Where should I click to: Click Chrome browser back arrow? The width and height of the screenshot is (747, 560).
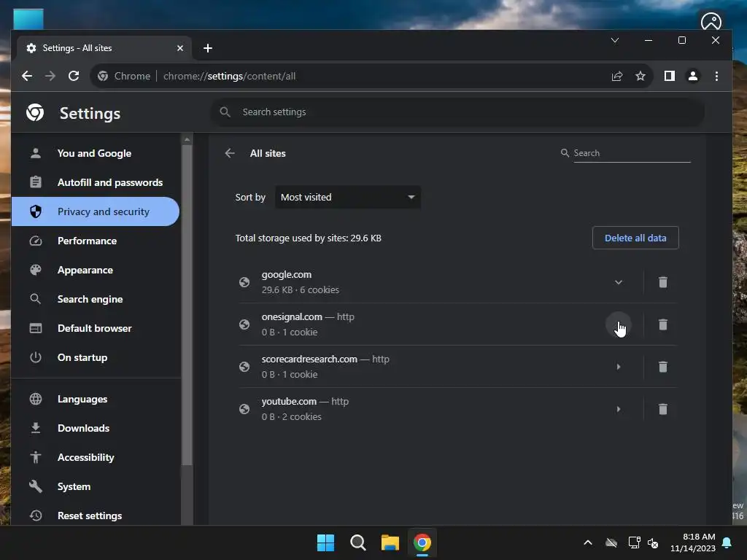point(27,76)
